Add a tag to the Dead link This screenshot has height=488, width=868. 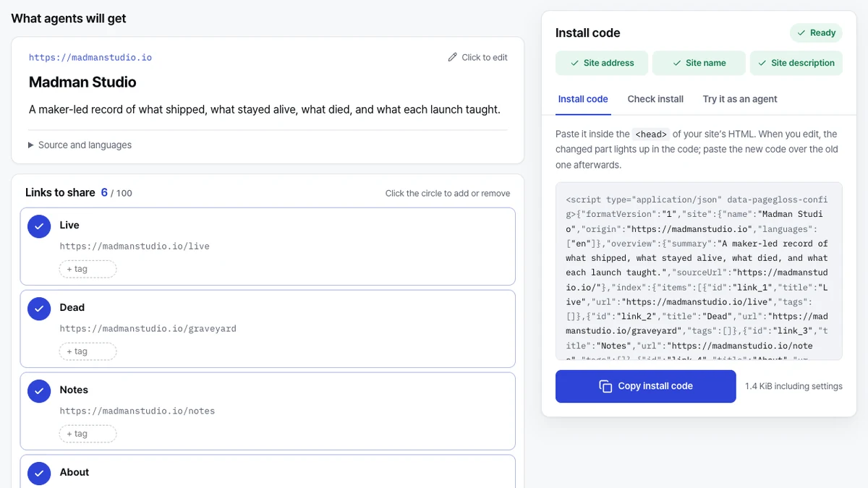(88, 351)
